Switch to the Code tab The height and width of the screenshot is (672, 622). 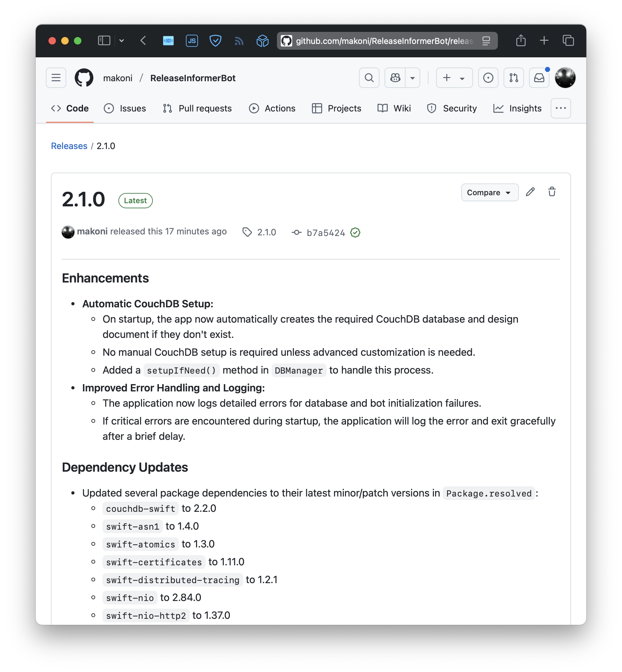click(70, 108)
